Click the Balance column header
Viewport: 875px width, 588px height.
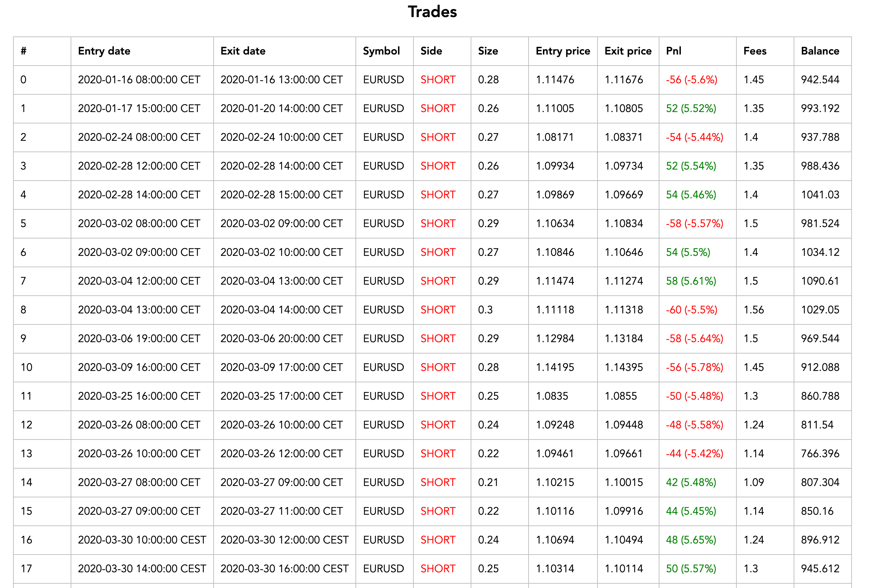click(x=820, y=51)
